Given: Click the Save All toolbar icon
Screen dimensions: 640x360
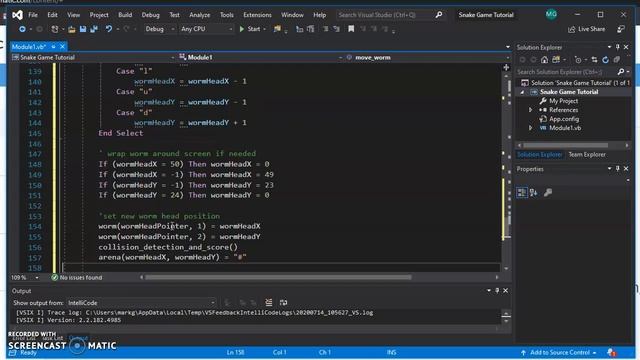Looking at the screenshot, I should click(x=94, y=29).
